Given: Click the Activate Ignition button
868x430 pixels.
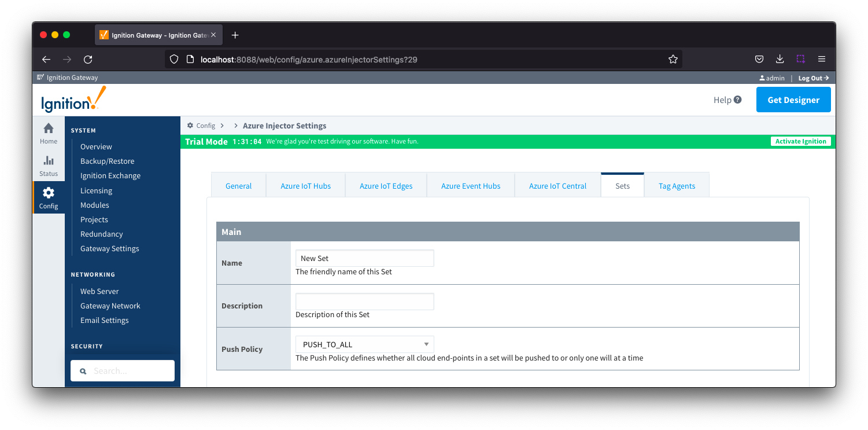Looking at the screenshot, I should [x=800, y=141].
